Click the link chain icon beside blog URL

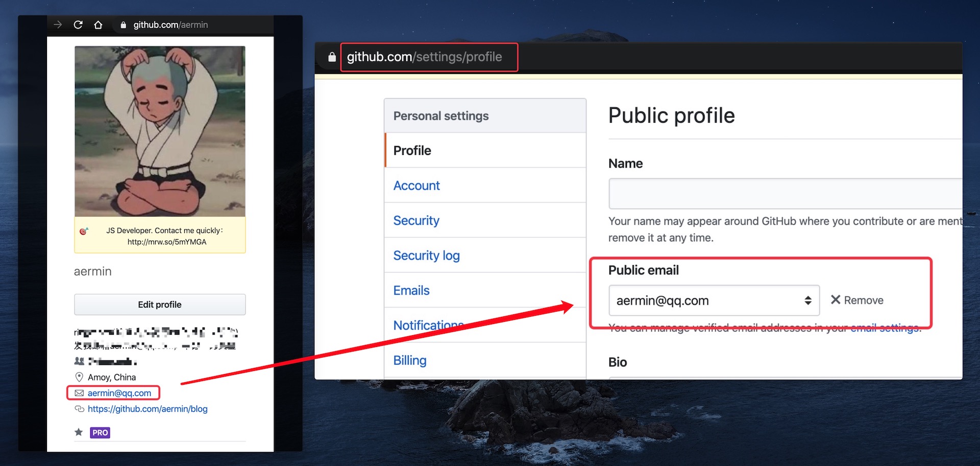[x=79, y=409]
